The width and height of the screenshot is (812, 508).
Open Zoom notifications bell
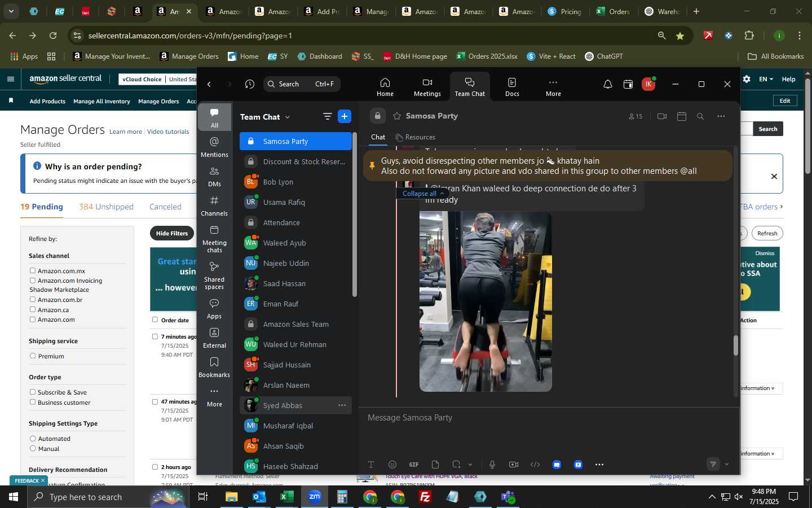[607, 84]
